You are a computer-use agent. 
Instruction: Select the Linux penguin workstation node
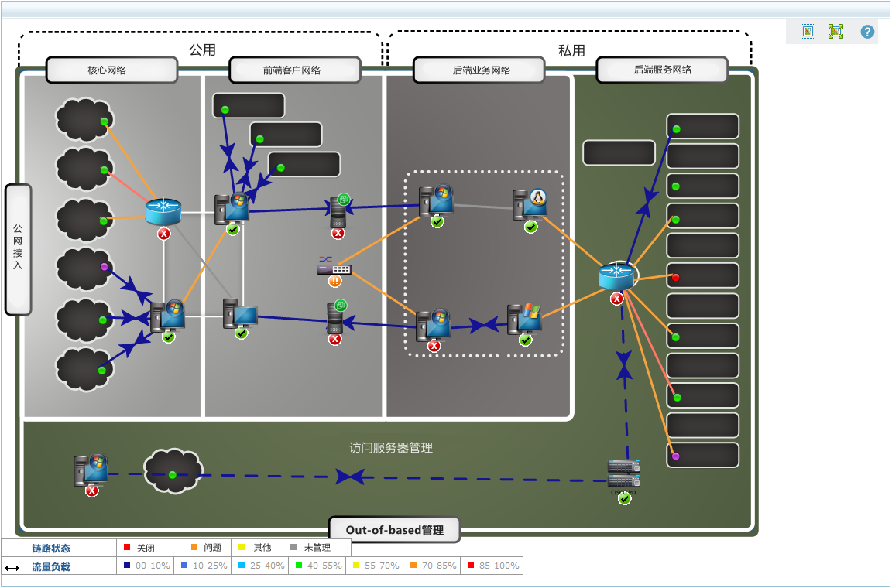[530, 205]
